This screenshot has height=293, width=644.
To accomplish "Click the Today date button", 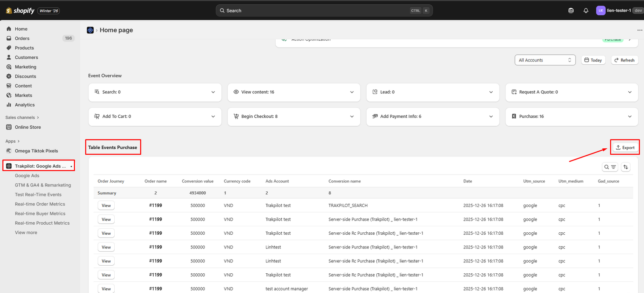I will click(593, 60).
